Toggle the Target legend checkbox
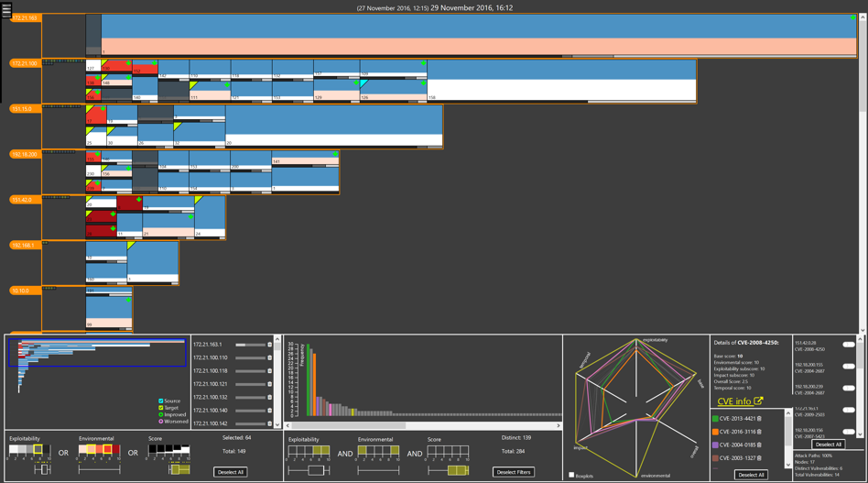The height and width of the screenshot is (483, 868). 160,408
